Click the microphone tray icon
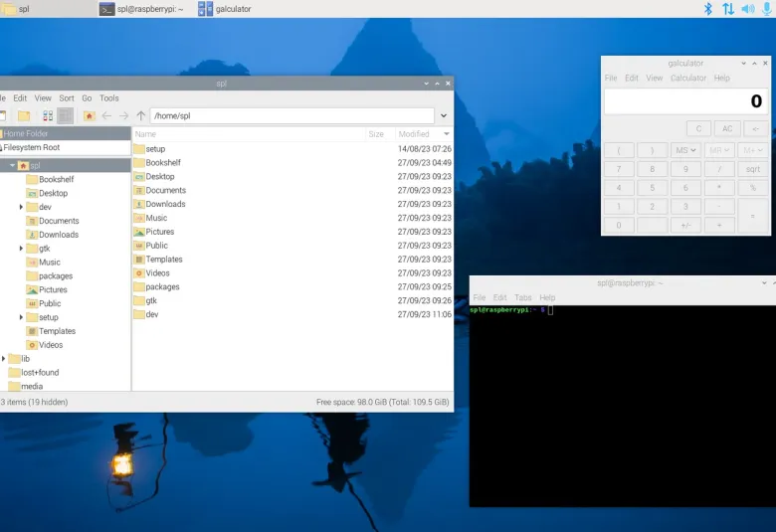The width and height of the screenshot is (776, 532). point(767,9)
